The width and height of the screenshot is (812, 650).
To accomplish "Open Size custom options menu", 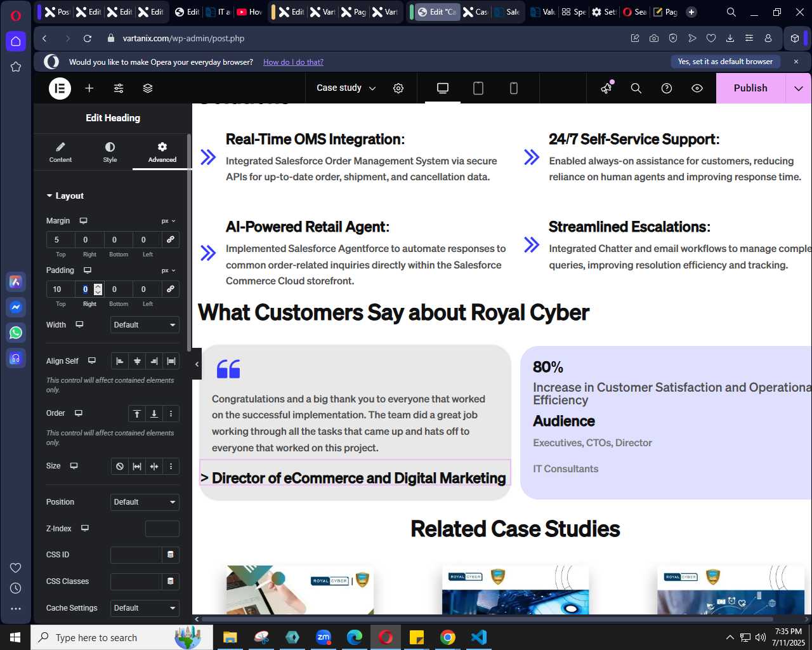I will pyautogui.click(x=171, y=467).
